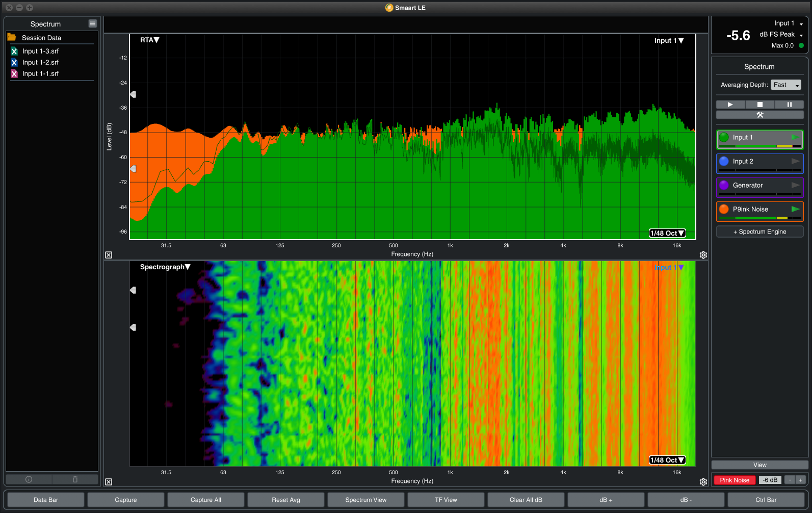Open measurement settings wrench icon
This screenshot has width=812, height=513.
coord(759,115)
